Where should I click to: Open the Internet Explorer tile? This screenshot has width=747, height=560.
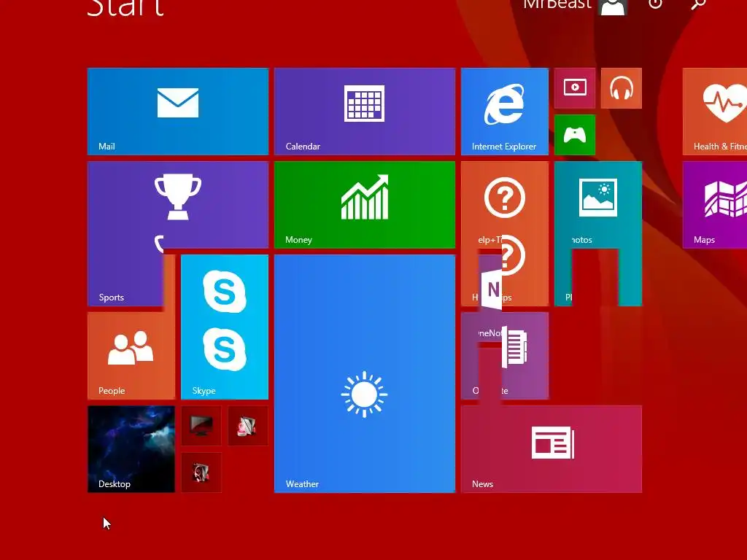tap(505, 112)
